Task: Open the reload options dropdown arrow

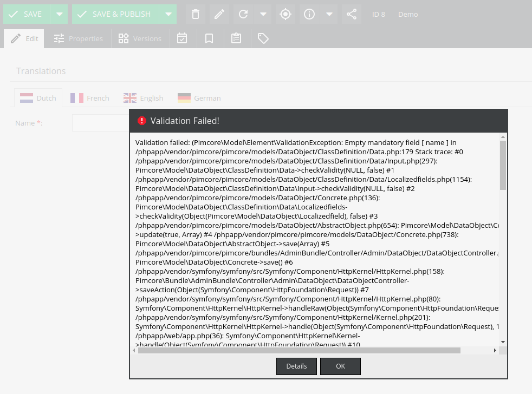Action: coord(263,14)
